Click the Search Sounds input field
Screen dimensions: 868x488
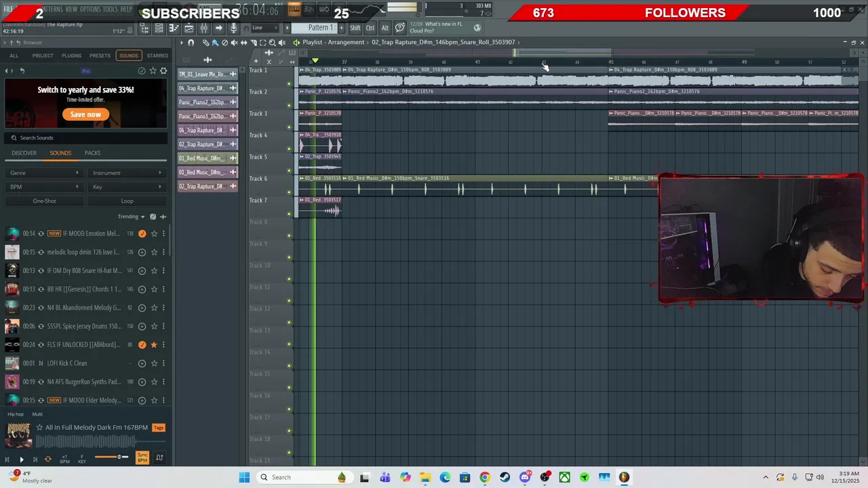tap(86, 138)
